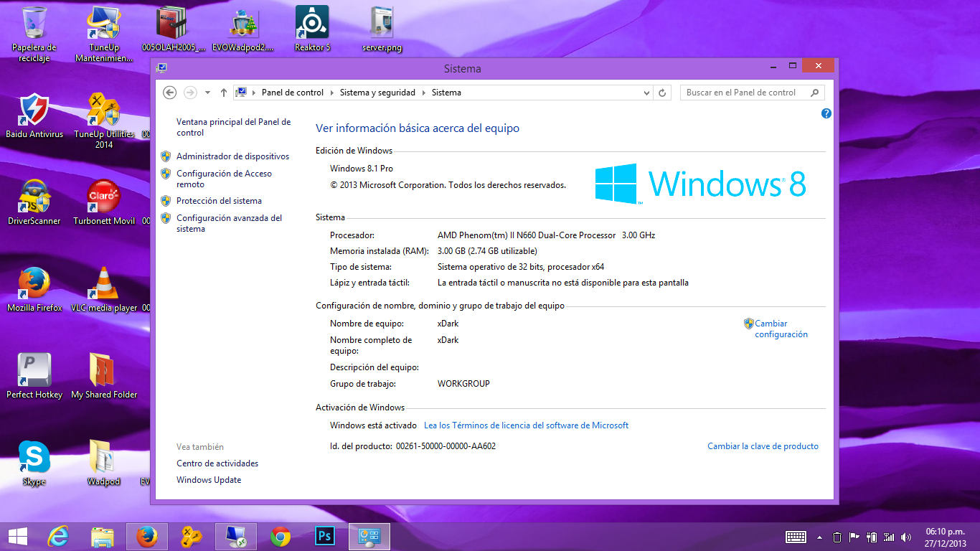Expand the recent locations dropdown arrow
Viewport: 980px width, 551px height.
tap(207, 93)
